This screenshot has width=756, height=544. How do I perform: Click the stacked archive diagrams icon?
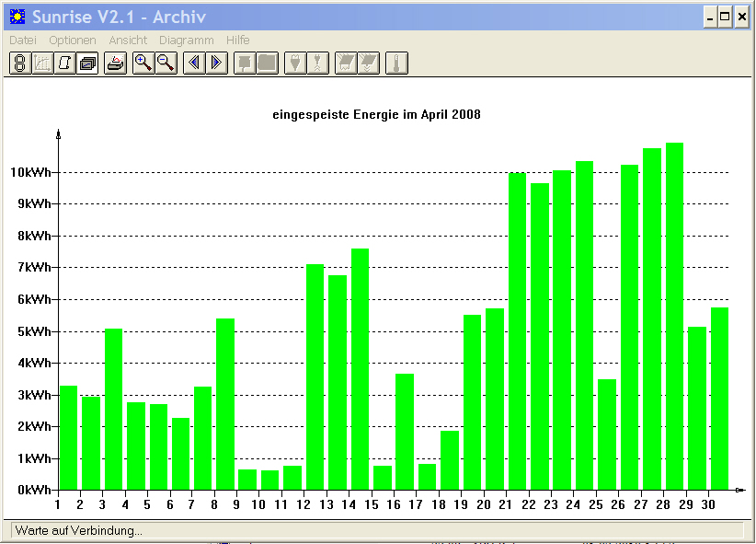tap(87, 64)
